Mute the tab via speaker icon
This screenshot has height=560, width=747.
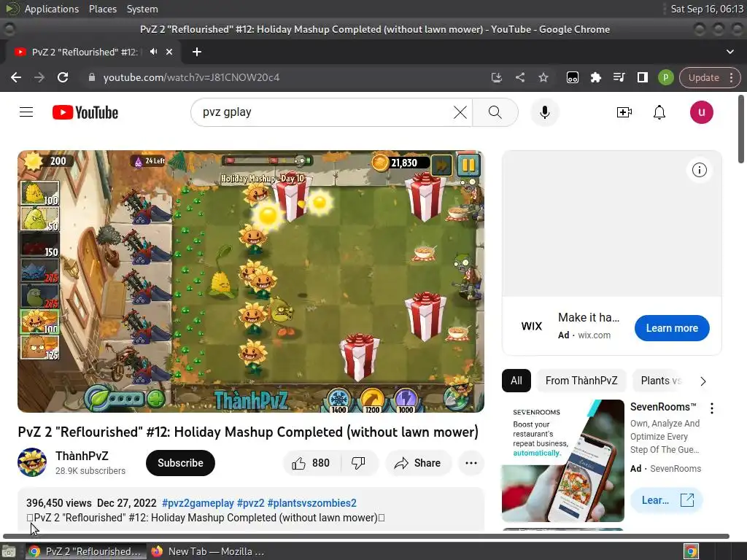click(x=153, y=52)
